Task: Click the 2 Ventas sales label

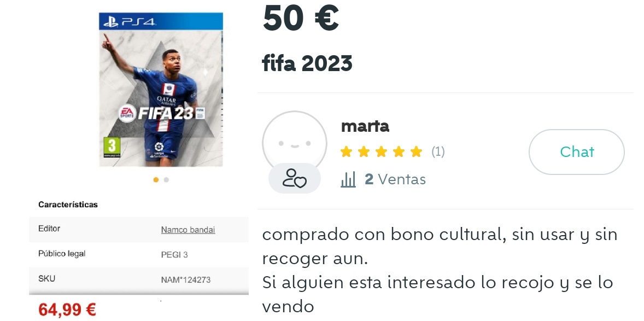Action: 395,179
